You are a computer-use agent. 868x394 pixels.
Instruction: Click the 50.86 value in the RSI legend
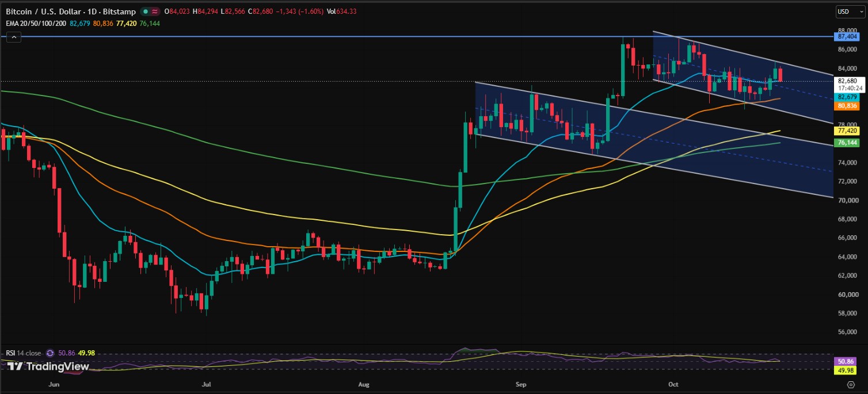click(66, 353)
